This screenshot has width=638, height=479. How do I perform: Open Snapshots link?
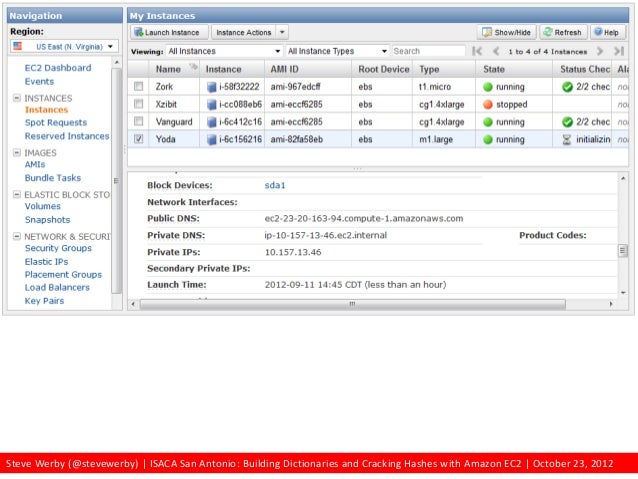click(47, 220)
